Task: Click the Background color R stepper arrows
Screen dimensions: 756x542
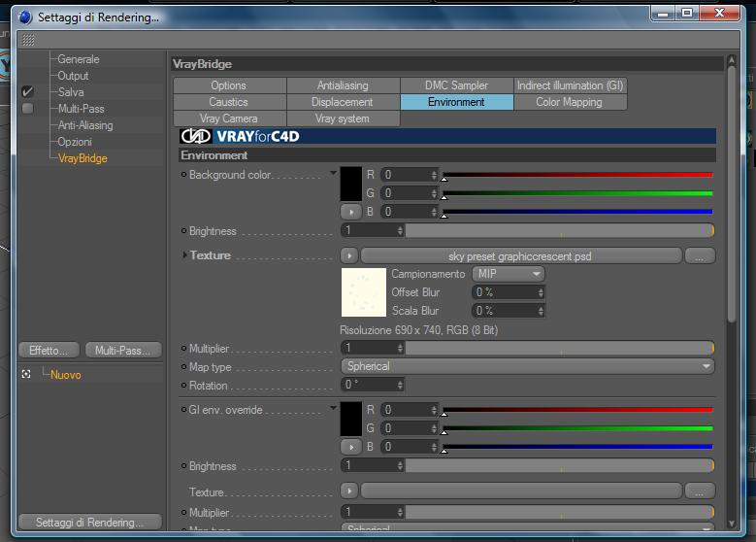Action: click(434, 175)
